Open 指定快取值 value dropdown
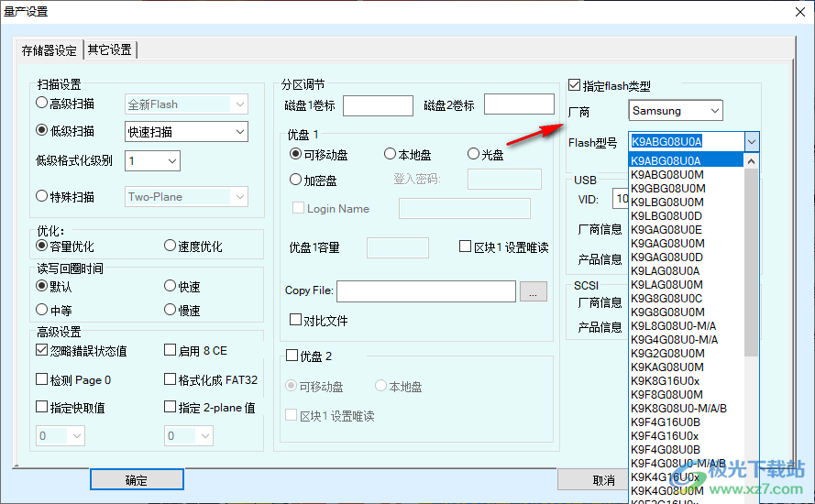Viewport: 815px width, 504px height. 61,435
